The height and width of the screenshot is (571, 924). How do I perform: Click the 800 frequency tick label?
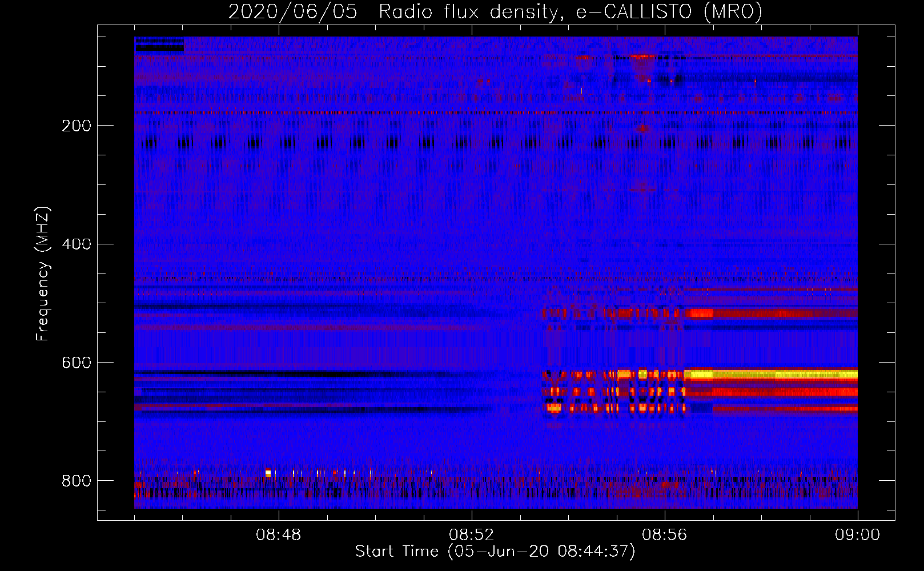click(77, 481)
